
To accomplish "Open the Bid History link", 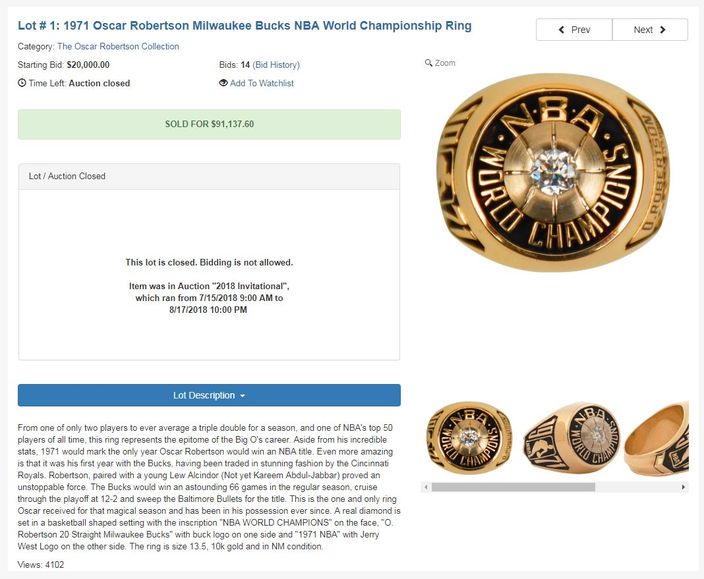I will pyautogui.click(x=276, y=65).
